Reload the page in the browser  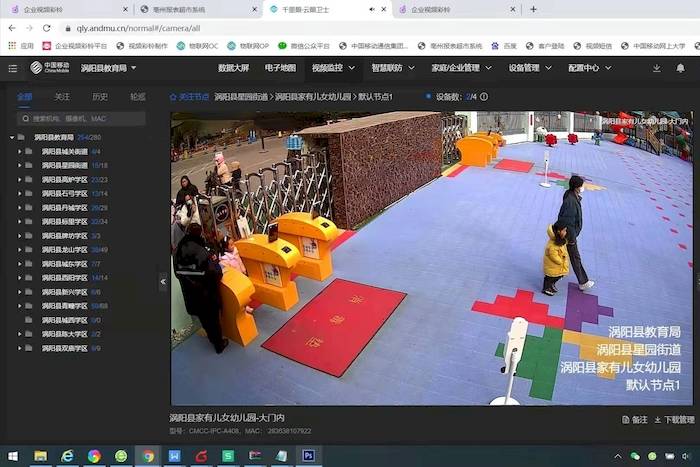pos(46,28)
